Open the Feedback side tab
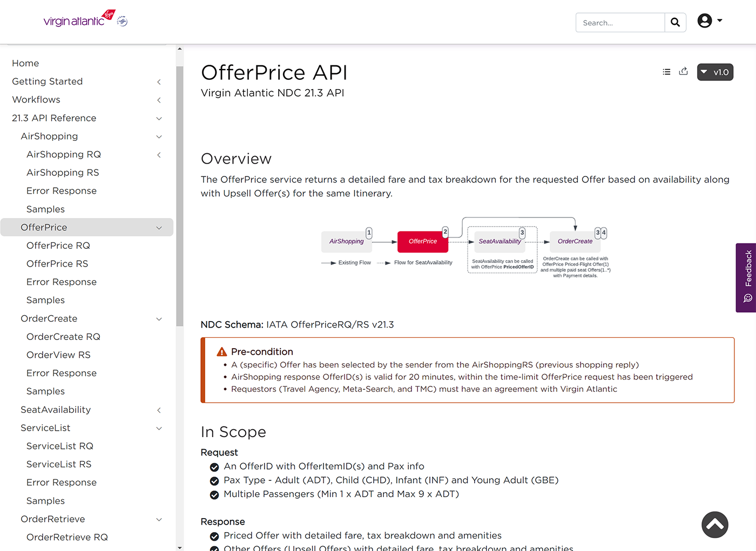Screen dimensions: 756x551 point(746,277)
